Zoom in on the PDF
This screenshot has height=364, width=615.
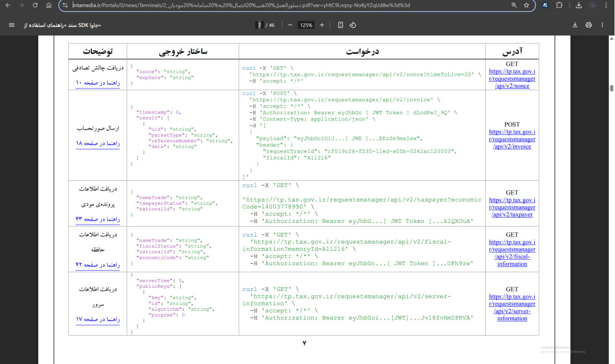tap(322, 25)
